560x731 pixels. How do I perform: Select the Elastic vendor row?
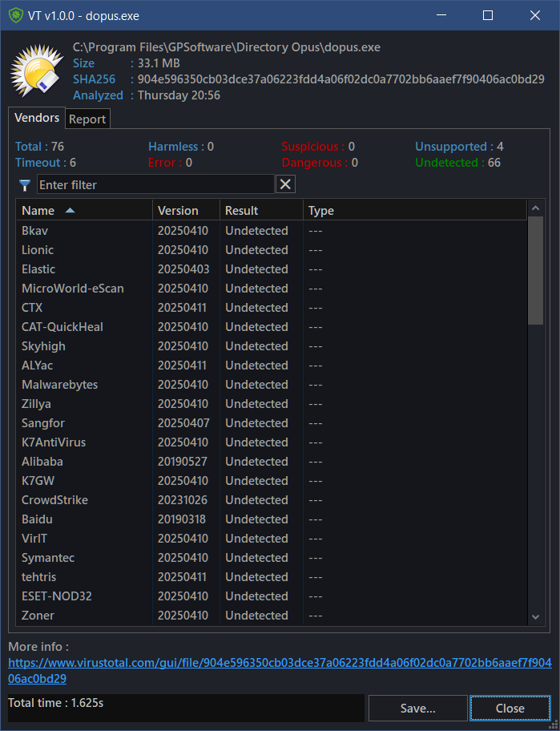point(272,269)
